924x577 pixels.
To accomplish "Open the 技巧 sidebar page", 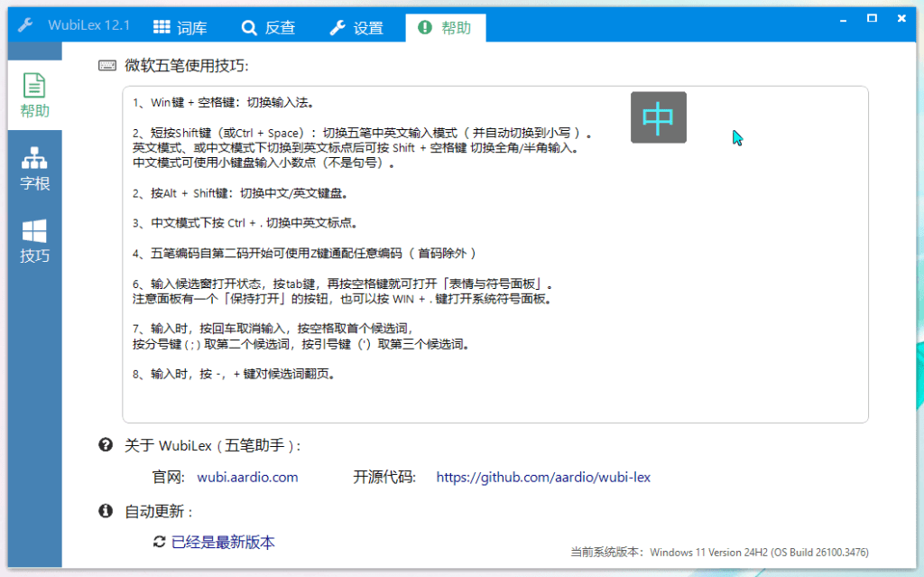I will [35, 241].
